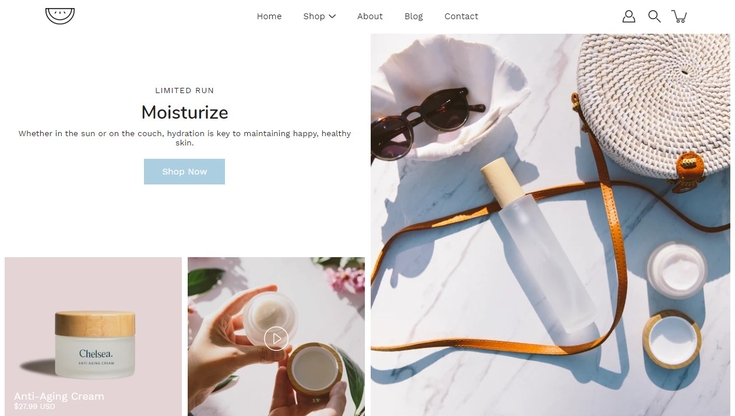This screenshot has height=416, width=735.
Task: Click the hydration description paragraph
Action: [x=185, y=138]
